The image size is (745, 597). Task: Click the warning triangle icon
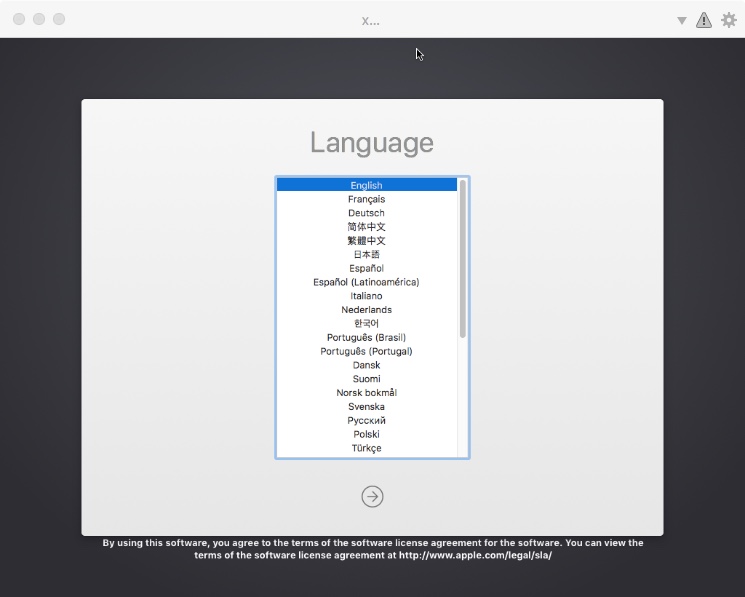(x=704, y=20)
